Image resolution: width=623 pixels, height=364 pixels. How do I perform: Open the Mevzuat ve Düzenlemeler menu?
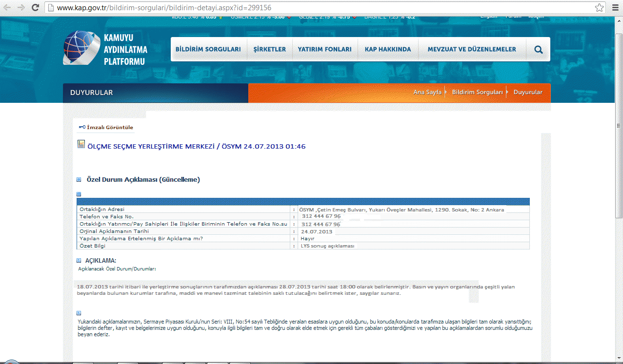(x=472, y=49)
